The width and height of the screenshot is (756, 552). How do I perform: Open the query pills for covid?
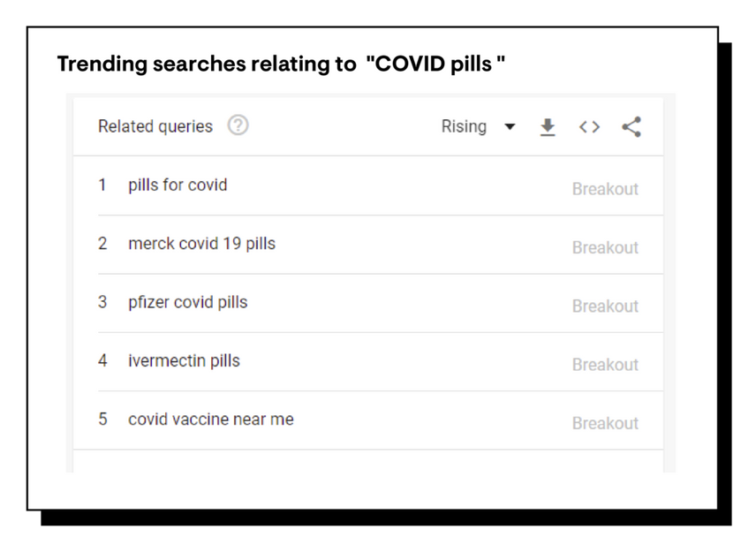pyautogui.click(x=178, y=185)
